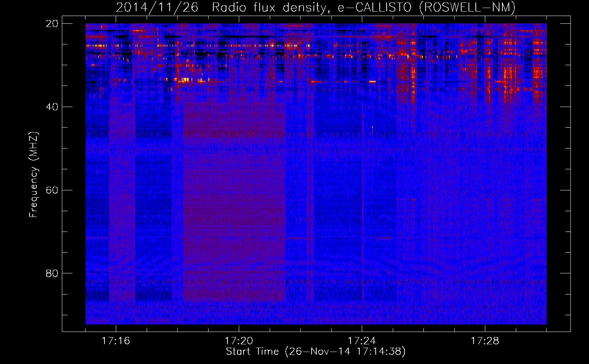Screen dimensions: 589x364
Task: Click the 'Start Time (26-Nov-14 17:14:38)' x-axis label
Action: [316, 352]
